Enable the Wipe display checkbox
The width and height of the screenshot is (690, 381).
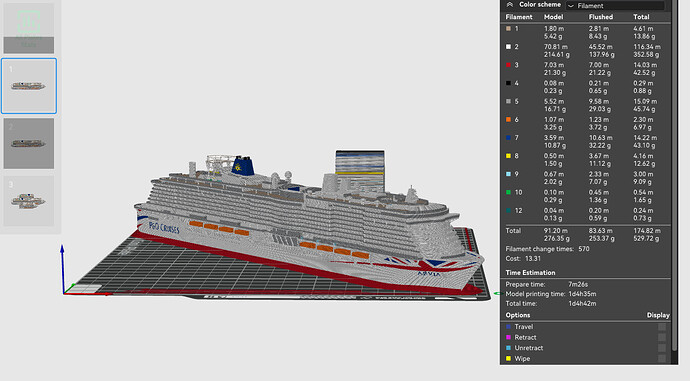click(x=661, y=359)
